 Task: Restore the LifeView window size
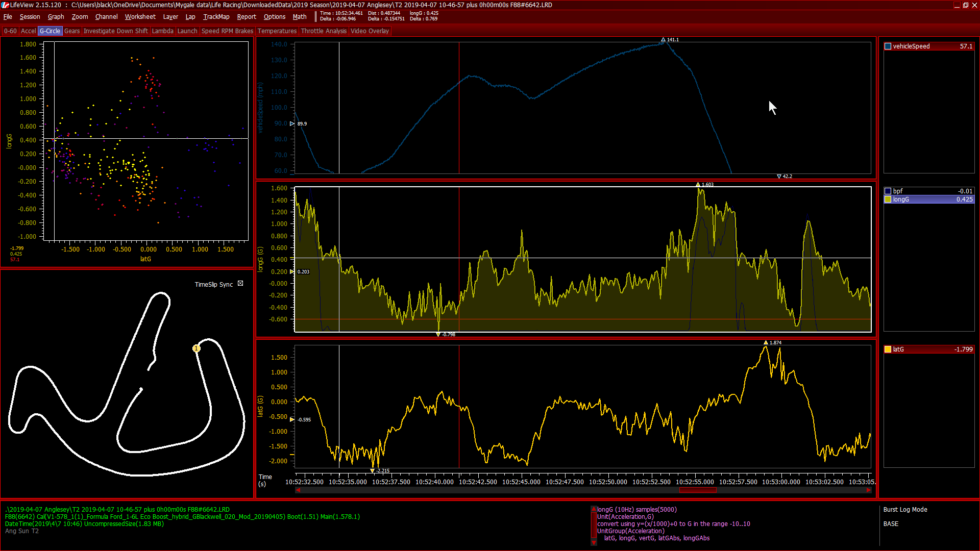point(966,5)
